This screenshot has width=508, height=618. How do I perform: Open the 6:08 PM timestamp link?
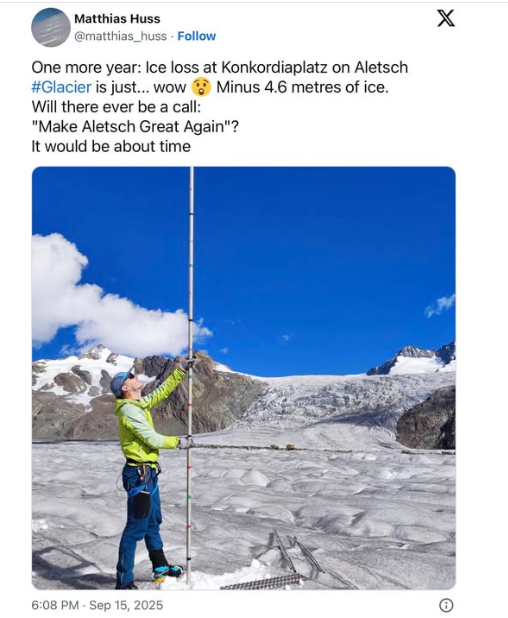tap(55, 605)
